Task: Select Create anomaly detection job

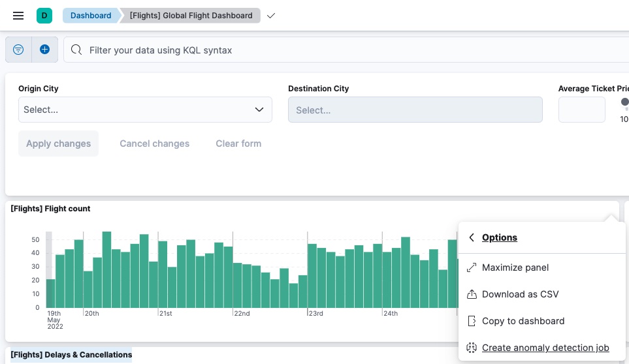Action: (x=545, y=348)
